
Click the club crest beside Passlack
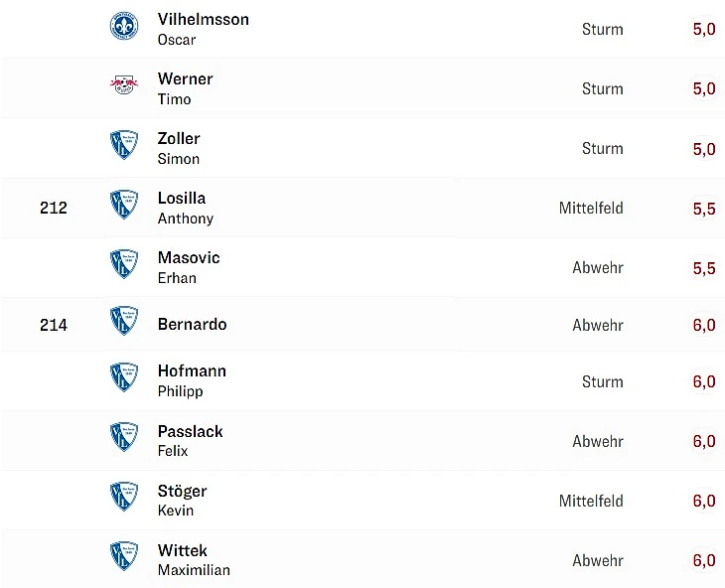coord(124,438)
